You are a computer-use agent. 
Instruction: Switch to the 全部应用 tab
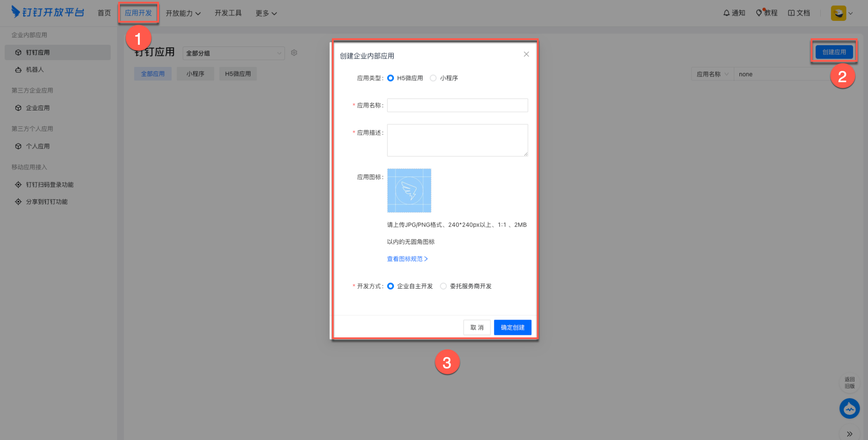(x=153, y=74)
